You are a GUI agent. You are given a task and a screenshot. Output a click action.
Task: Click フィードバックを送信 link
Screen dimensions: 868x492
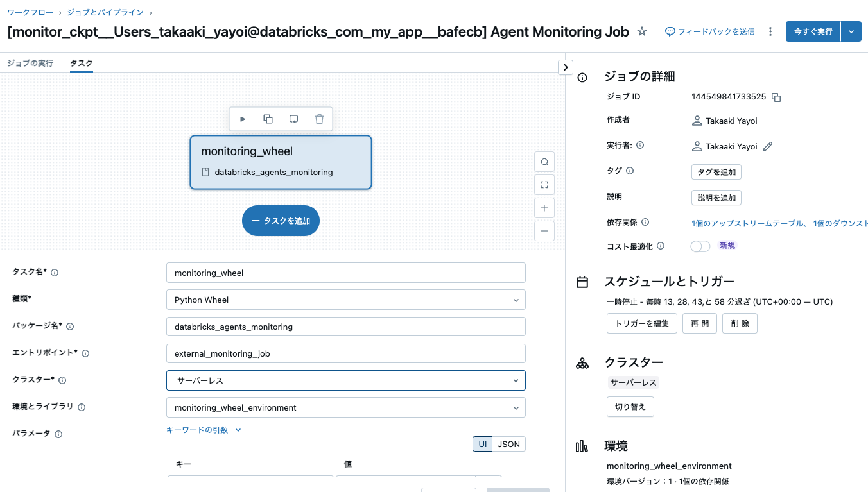point(709,31)
